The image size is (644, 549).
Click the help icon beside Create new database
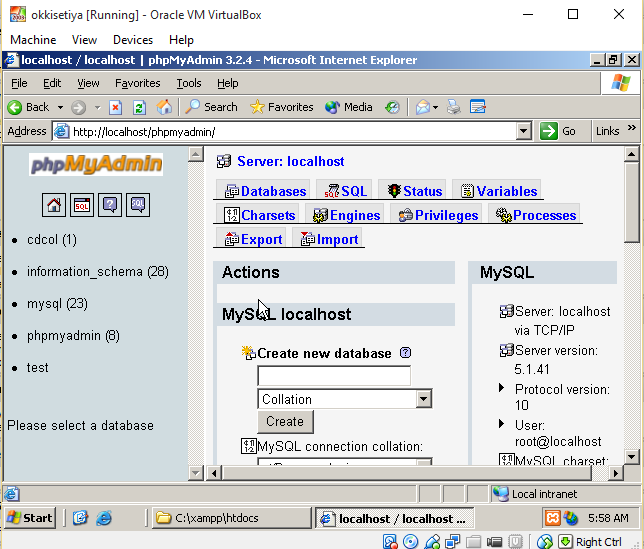(405, 353)
